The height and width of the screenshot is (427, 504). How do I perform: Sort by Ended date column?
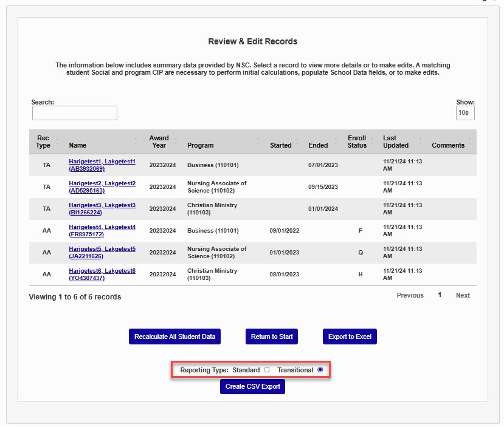point(318,145)
